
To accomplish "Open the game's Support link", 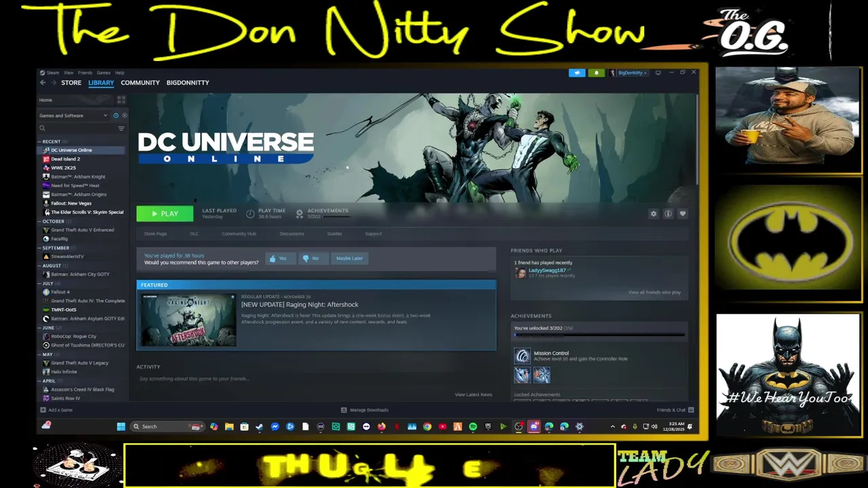I will [374, 234].
